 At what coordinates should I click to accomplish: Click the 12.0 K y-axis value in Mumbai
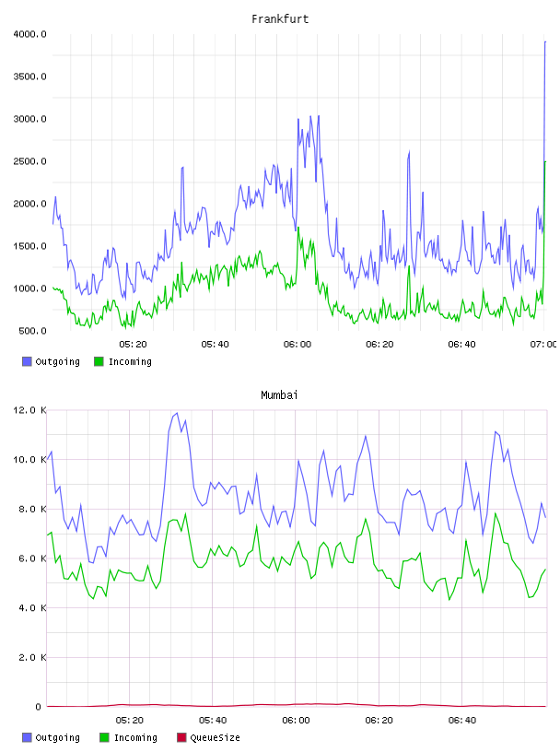click(x=29, y=410)
